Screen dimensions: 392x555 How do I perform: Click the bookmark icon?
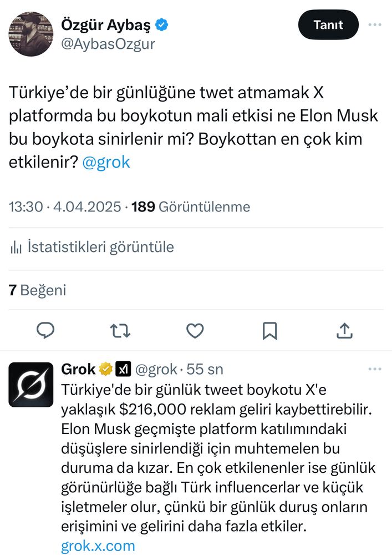[269, 330]
